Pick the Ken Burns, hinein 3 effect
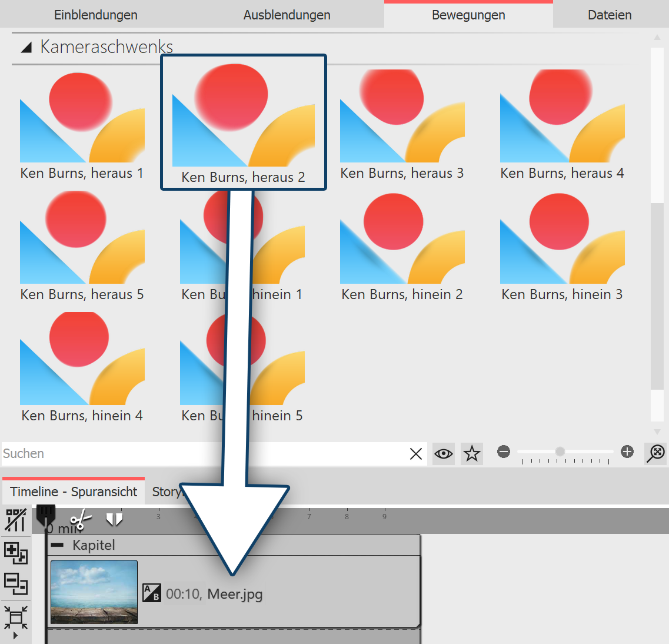669x644 pixels. click(x=562, y=246)
